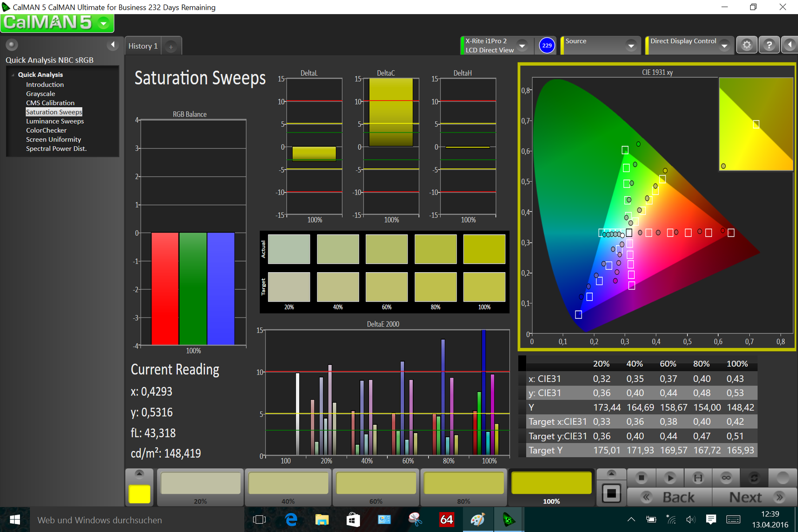Open the Screen Uniformity workflow page
The image size is (798, 532).
[x=54, y=139]
